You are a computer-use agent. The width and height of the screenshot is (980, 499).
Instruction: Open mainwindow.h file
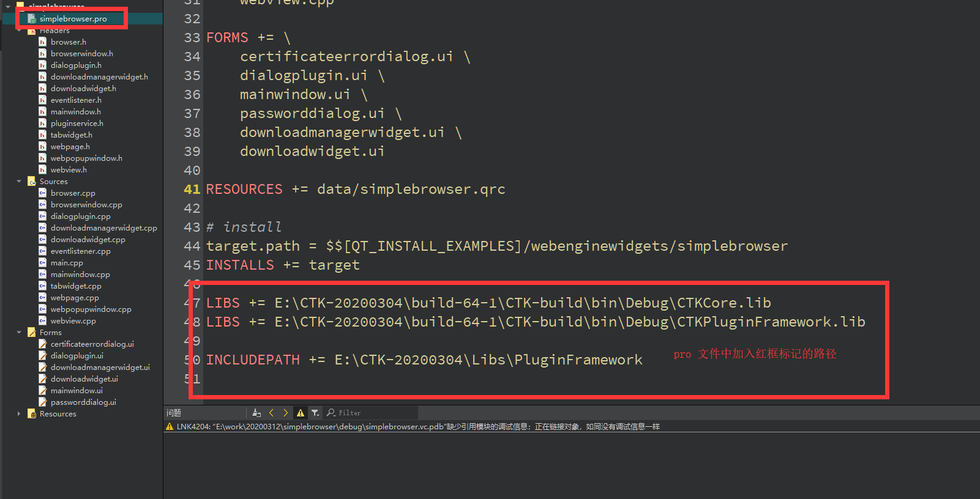(x=75, y=112)
